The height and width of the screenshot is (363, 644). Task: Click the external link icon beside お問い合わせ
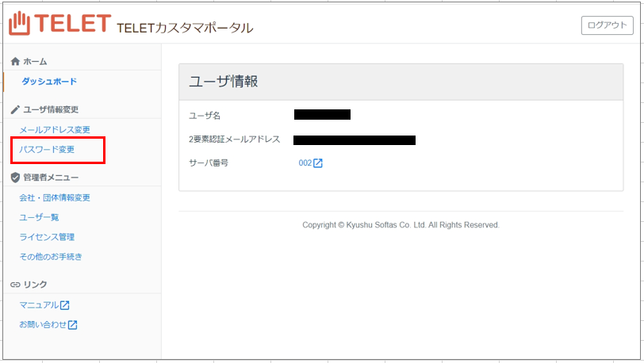click(72, 325)
